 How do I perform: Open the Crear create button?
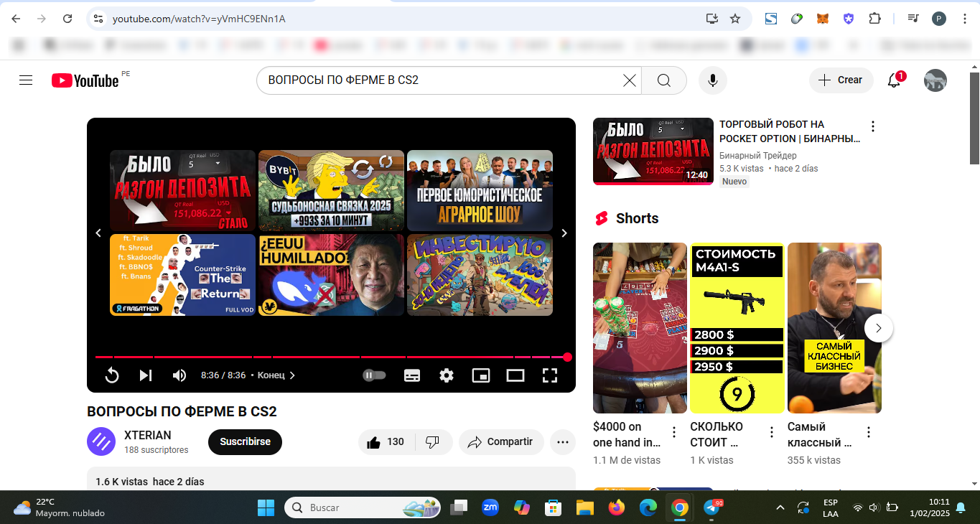[x=841, y=80]
